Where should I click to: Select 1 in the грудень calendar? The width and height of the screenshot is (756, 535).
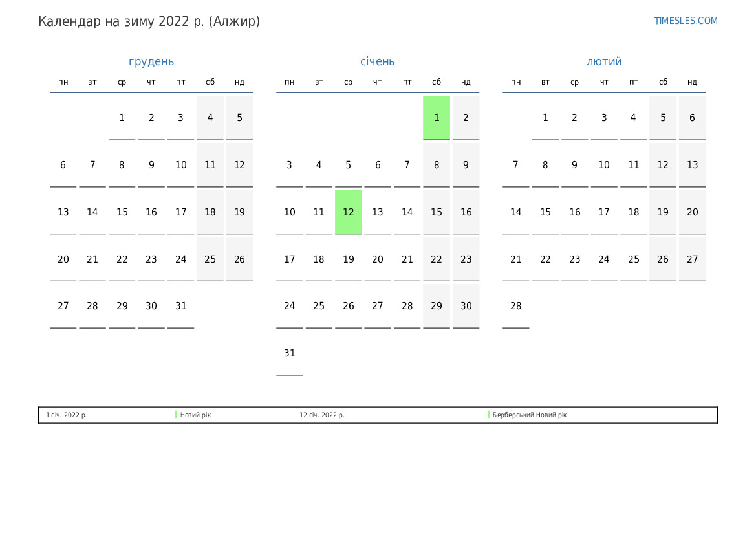point(122,118)
